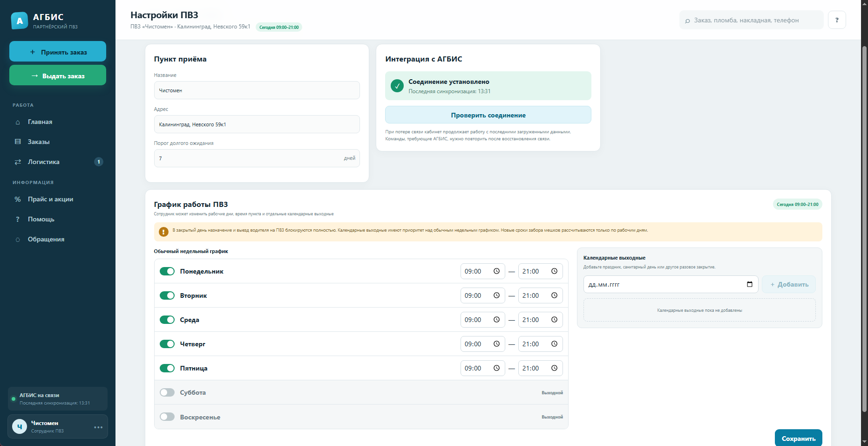Click the Добавить calendar holiday button

789,284
